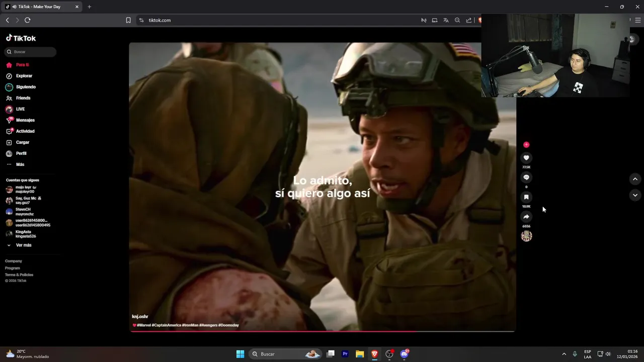
Task: Open Task View on taskbar
Action: pos(331,354)
